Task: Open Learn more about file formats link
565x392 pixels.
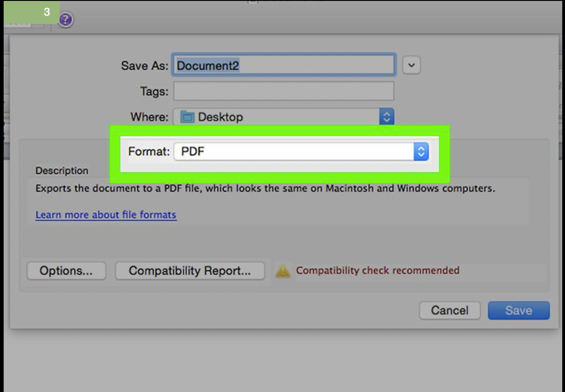Action: point(106,214)
